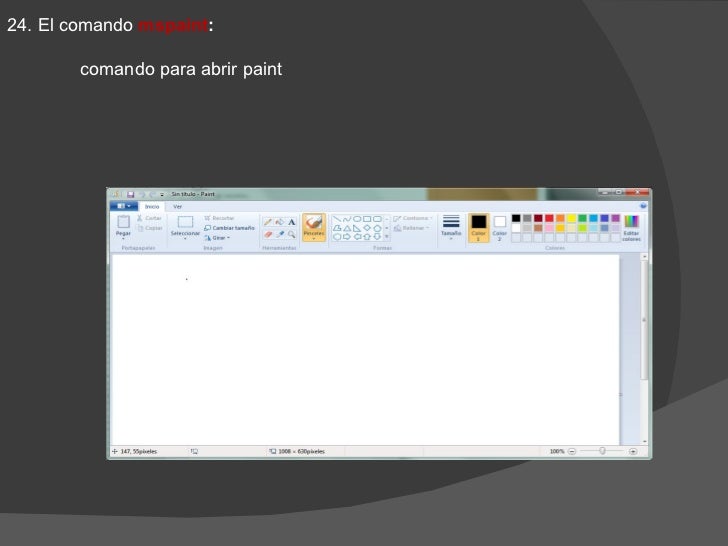Viewport: 728px width, 546px height.
Task: Select the Color 2 button
Action: [x=500, y=228]
